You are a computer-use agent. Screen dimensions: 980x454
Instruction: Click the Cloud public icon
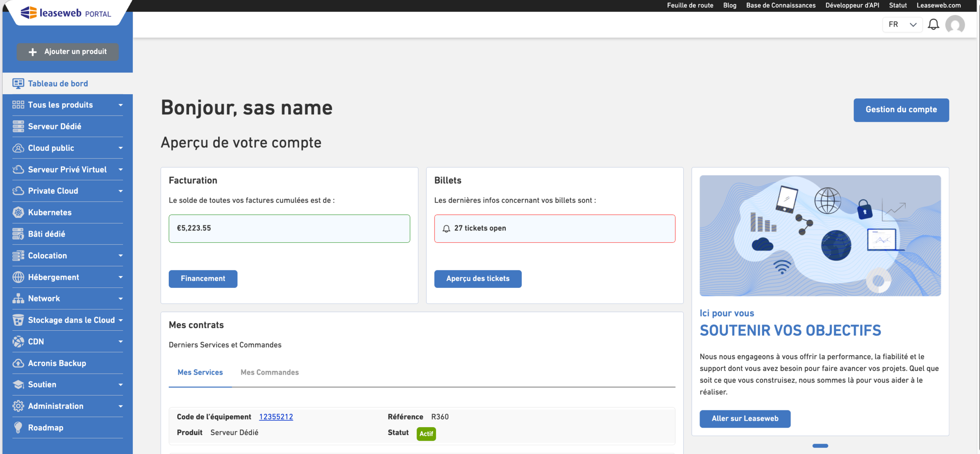click(18, 148)
